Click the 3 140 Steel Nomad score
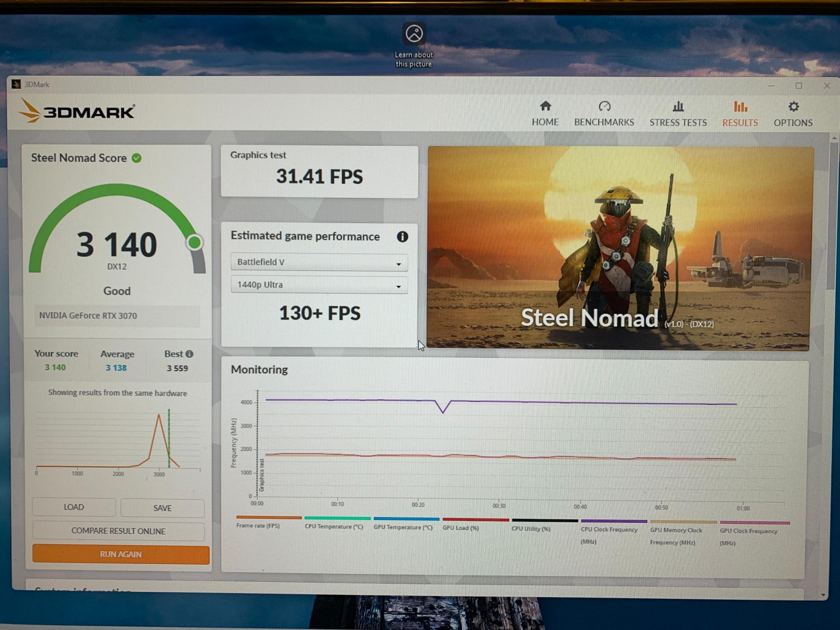840x630 pixels. 117,244
